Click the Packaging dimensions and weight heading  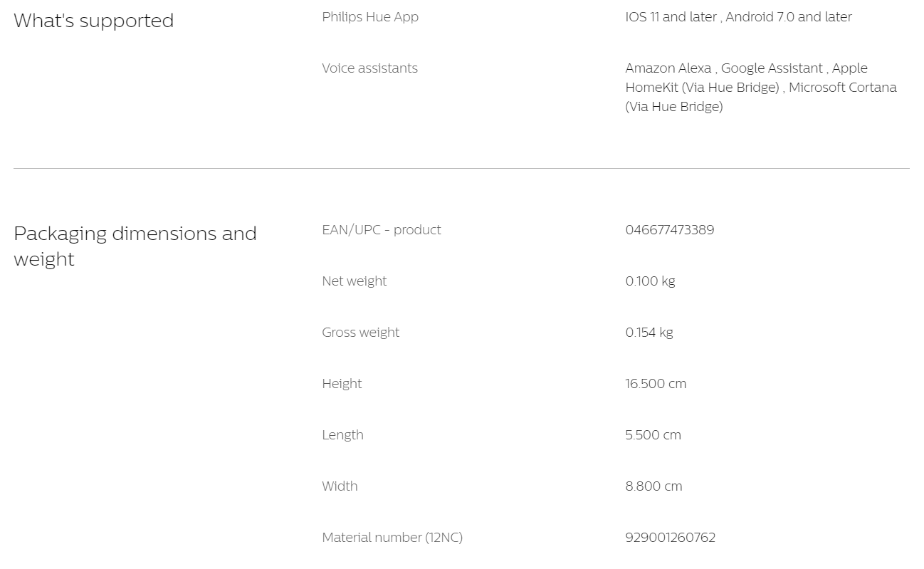(x=135, y=246)
